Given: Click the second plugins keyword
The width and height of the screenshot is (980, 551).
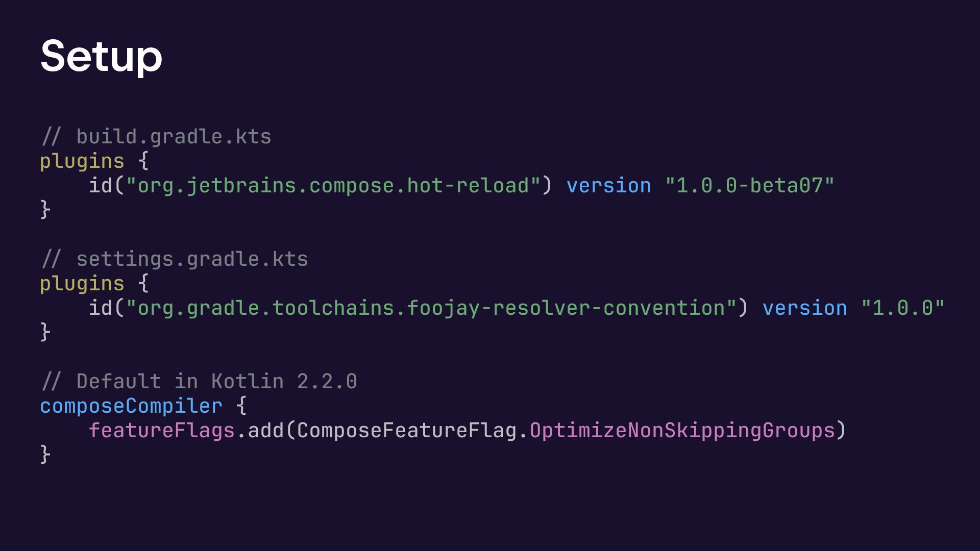Looking at the screenshot, I should (x=82, y=284).
